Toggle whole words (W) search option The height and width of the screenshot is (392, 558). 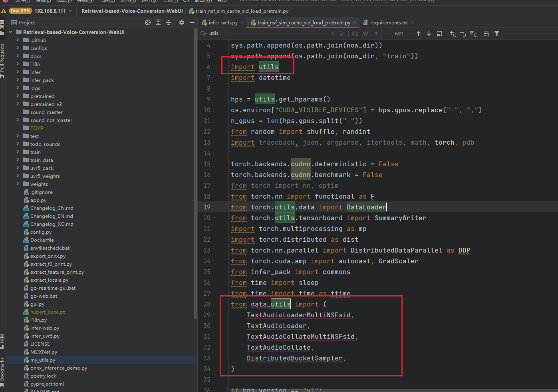pyautogui.click(x=365, y=34)
